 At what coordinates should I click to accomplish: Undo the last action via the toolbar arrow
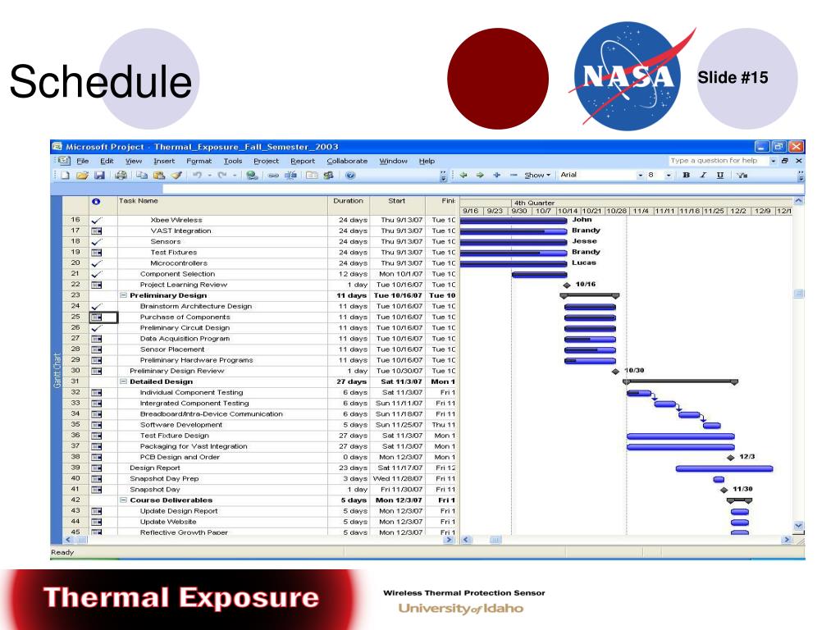tap(197, 176)
